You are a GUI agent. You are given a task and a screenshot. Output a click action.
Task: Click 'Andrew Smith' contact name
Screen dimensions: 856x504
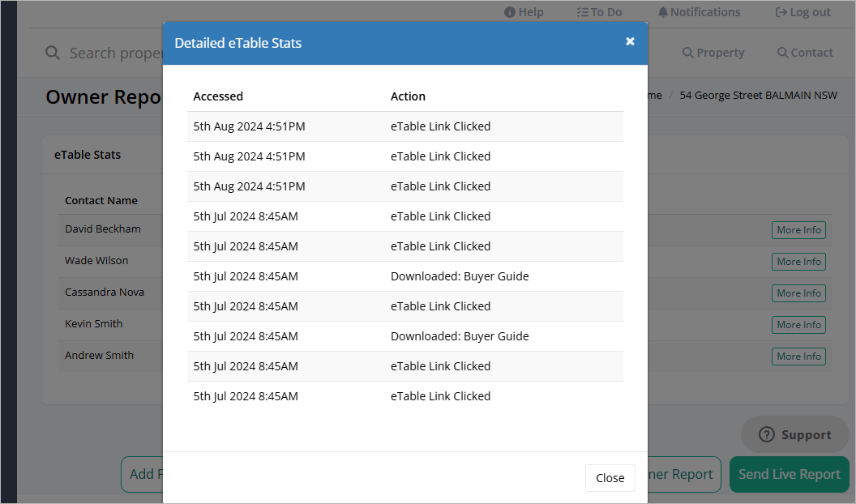tap(99, 356)
